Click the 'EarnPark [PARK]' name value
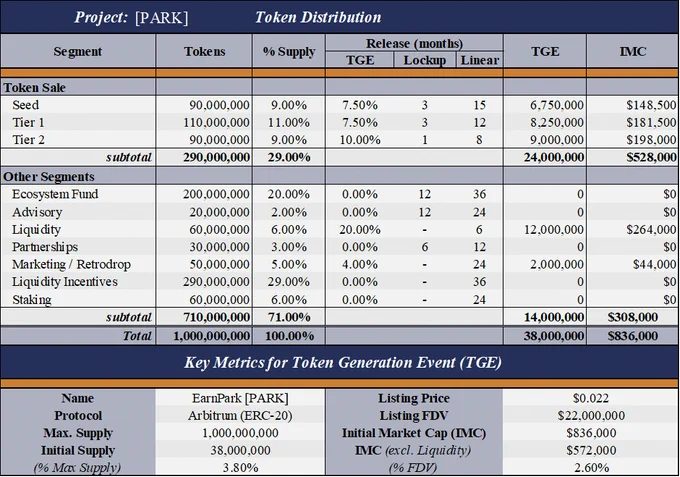The image size is (680, 477). (240, 398)
